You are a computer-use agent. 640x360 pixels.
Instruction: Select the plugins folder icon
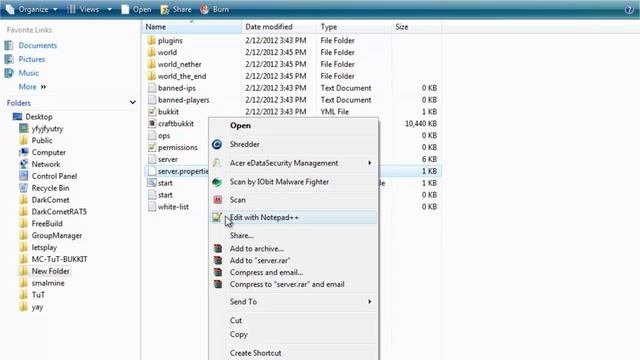click(x=152, y=40)
